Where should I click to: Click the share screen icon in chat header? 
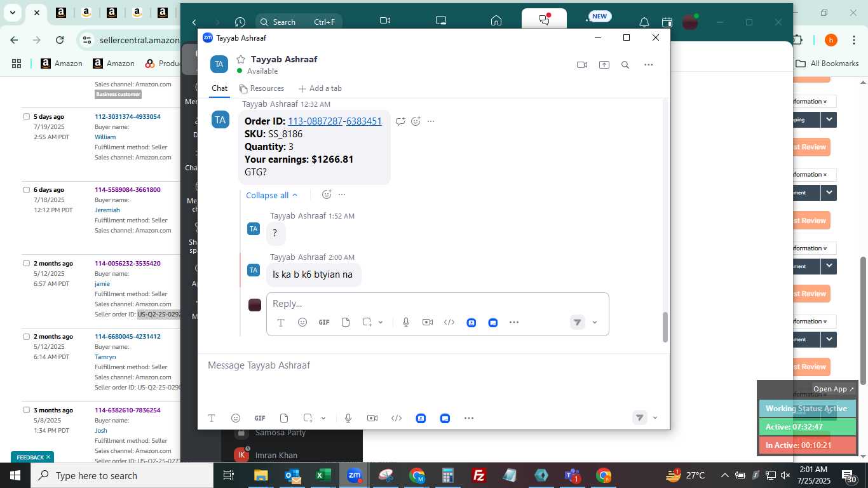604,65
